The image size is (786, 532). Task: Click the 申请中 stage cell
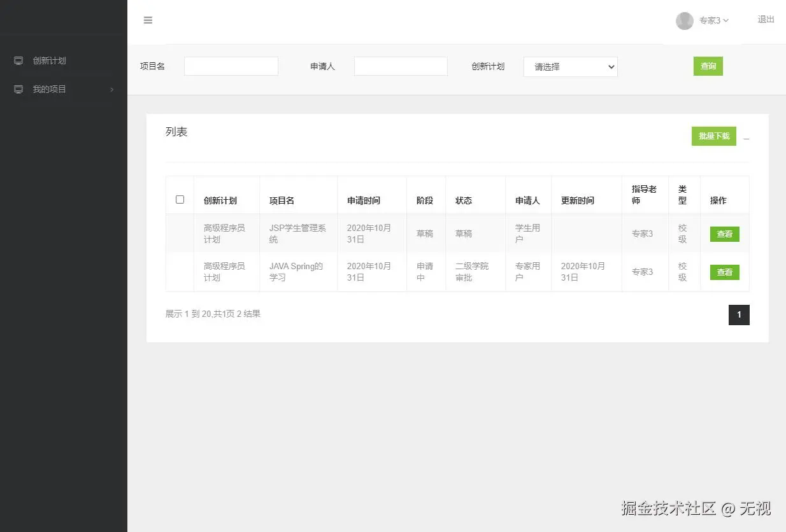[x=425, y=272]
